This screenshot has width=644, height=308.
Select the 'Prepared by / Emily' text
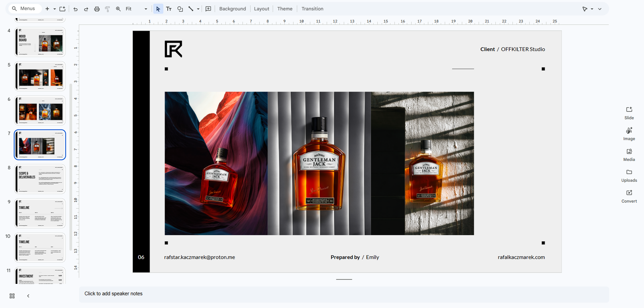coord(355,257)
